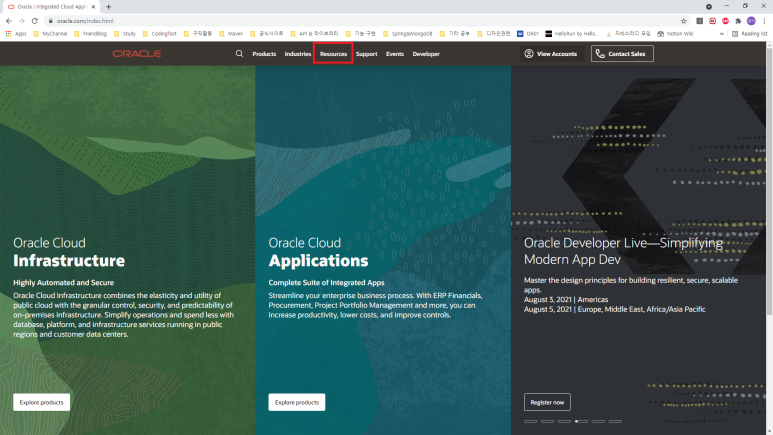773x435 pixels.
Task: Select the first carousel slide indicator
Action: [x=530, y=421]
